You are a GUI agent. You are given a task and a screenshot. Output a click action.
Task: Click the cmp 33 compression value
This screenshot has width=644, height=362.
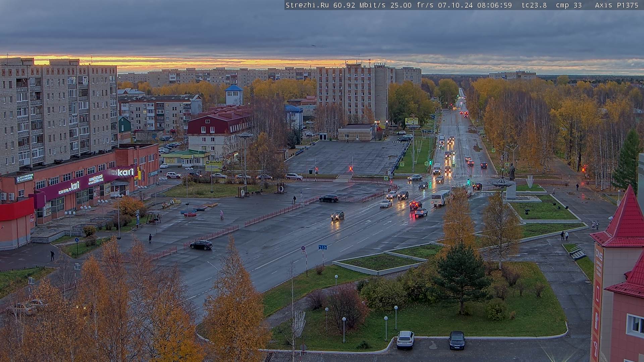tap(569, 5)
